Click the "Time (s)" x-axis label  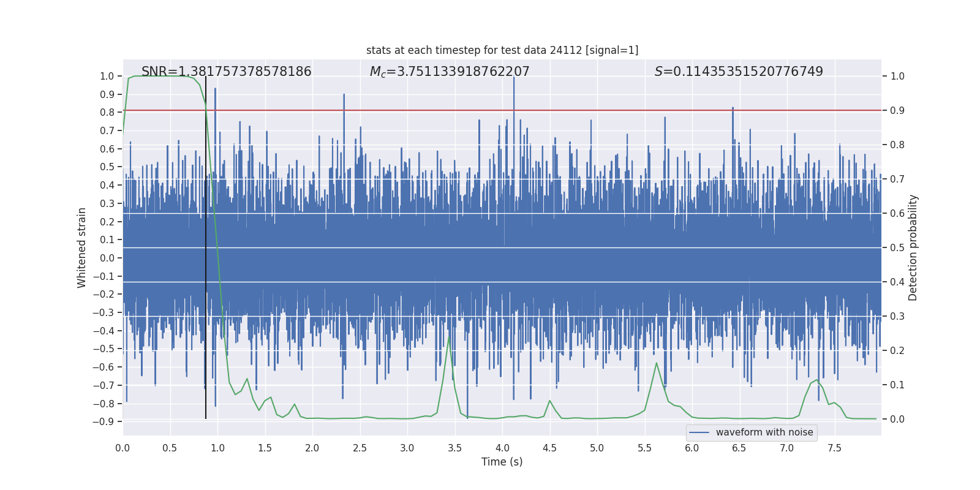502,462
